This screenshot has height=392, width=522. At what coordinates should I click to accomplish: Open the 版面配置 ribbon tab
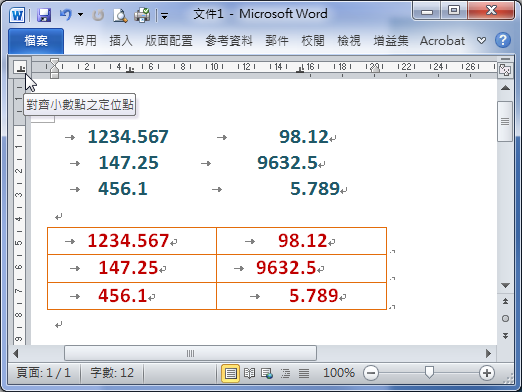(169, 41)
